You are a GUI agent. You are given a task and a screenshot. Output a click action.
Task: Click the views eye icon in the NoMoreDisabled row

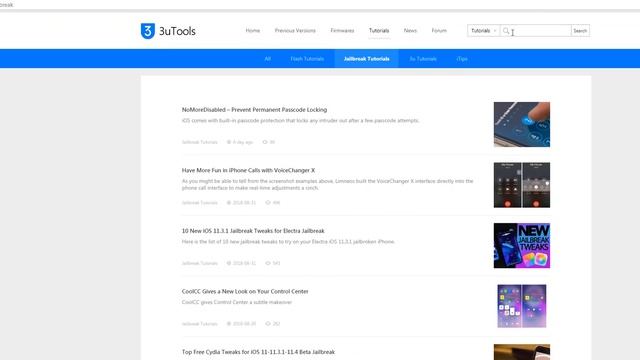(x=265, y=142)
